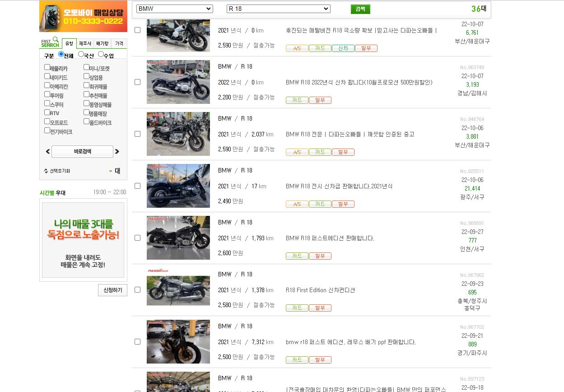The width and height of the screenshot is (564, 392).
Task: Check the 올드바이크 checkbox
Action: [86, 121]
